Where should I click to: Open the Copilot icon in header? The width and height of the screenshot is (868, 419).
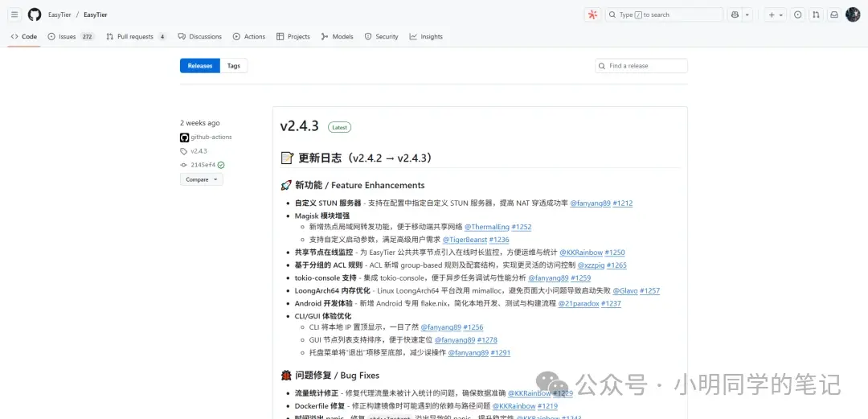[x=735, y=15]
